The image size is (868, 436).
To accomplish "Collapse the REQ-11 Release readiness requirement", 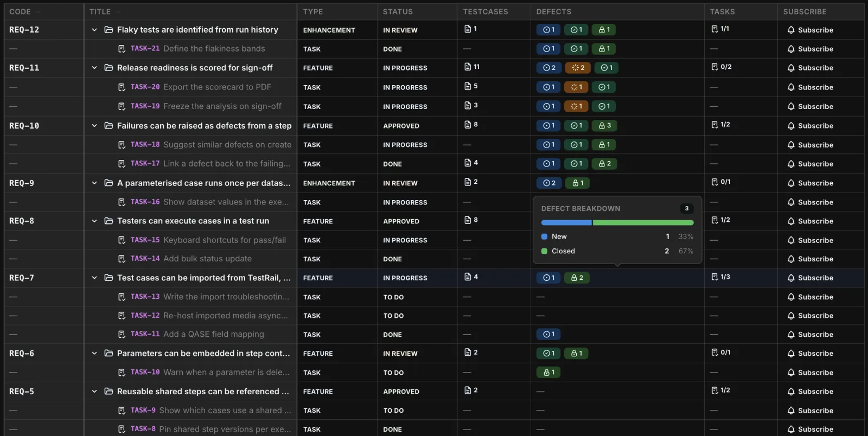I will click(94, 68).
